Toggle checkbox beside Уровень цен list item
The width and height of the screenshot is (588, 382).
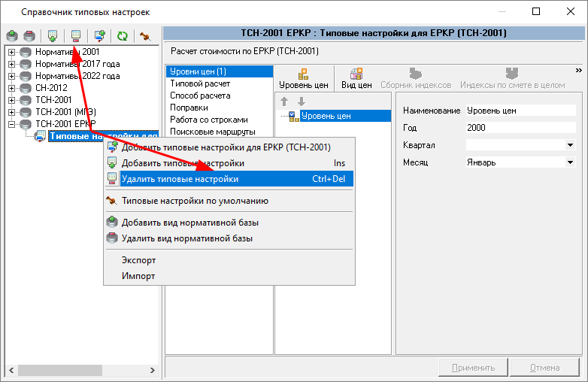click(293, 116)
